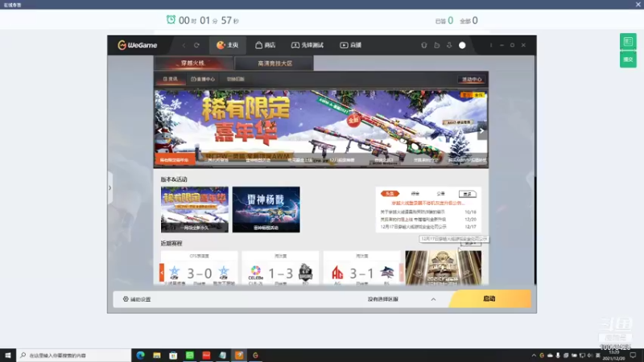
Task: Open the 活动中心 button
Action: click(x=472, y=80)
